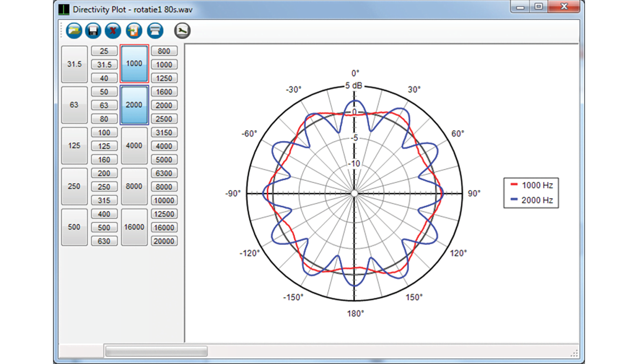Click the blue 2000 Hz legend swatch

(514, 200)
